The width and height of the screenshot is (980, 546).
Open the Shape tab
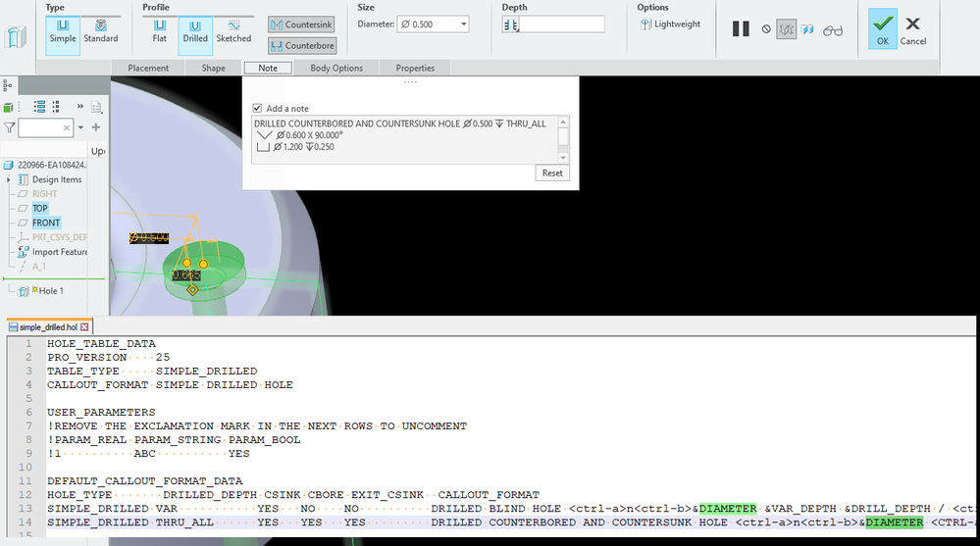(213, 68)
